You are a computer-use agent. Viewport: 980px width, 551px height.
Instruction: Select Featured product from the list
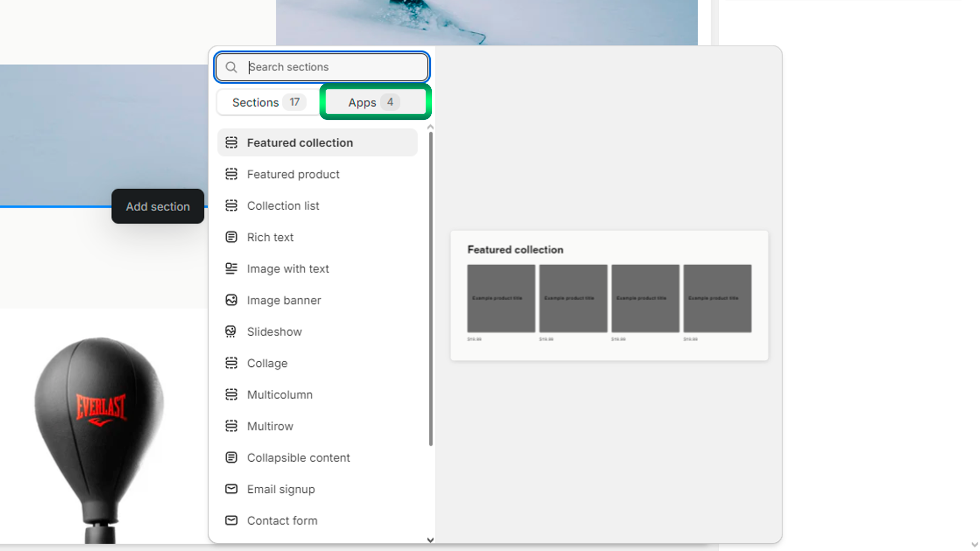[x=293, y=174]
